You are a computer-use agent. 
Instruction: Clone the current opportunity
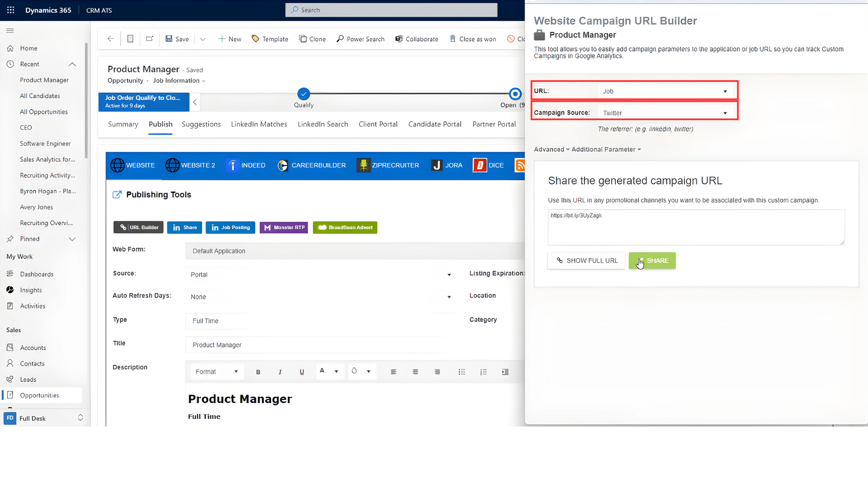click(x=312, y=39)
